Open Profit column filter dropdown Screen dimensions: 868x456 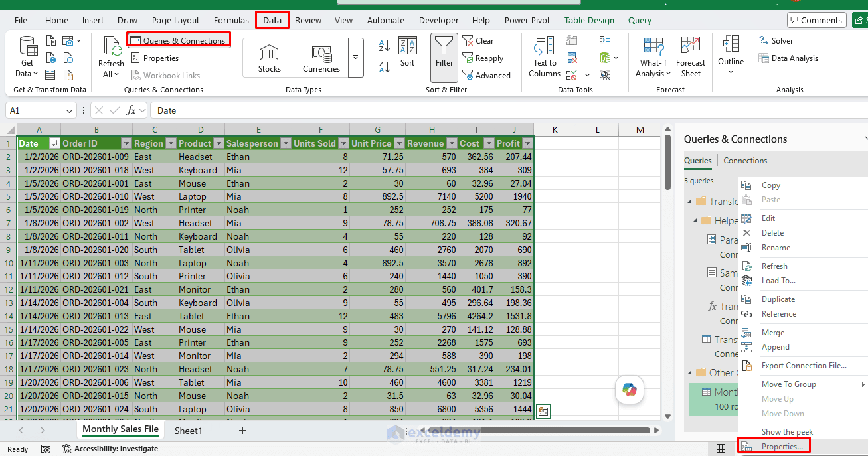coord(527,143)
